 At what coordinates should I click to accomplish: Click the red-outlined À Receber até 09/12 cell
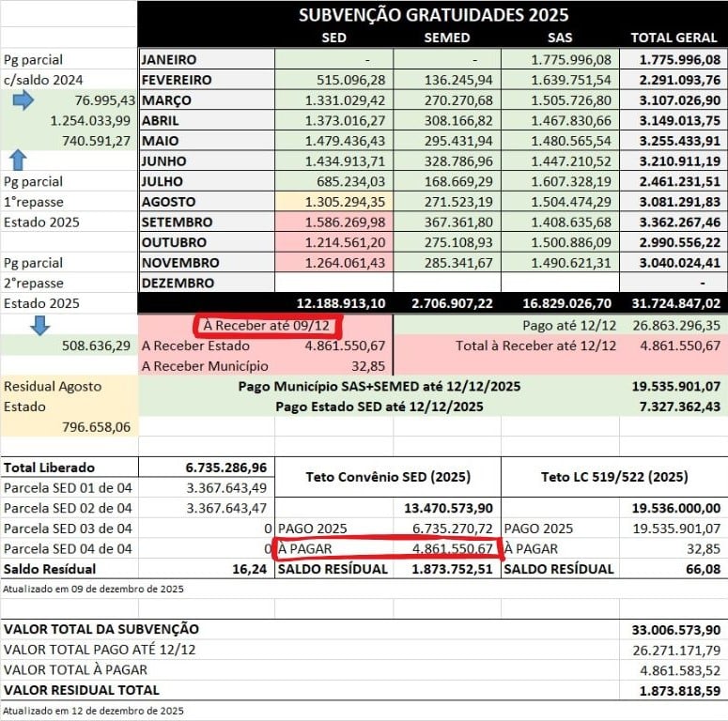coord(270,325)
